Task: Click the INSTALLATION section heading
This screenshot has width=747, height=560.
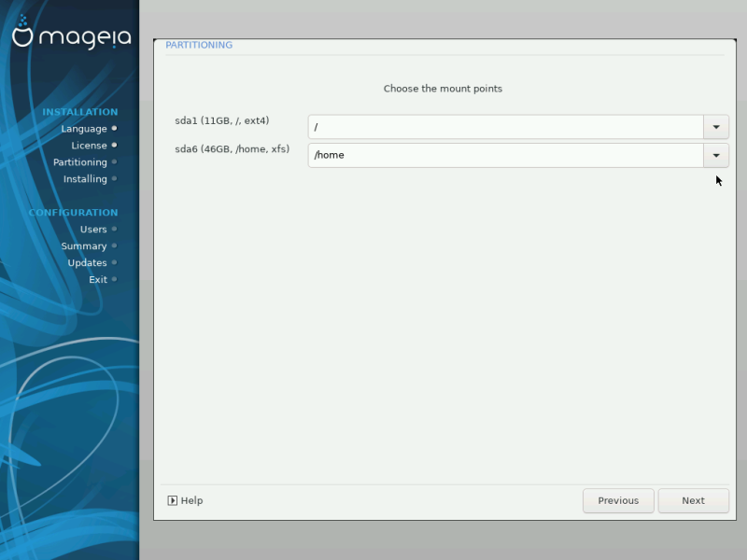Action: click(80, 112)
